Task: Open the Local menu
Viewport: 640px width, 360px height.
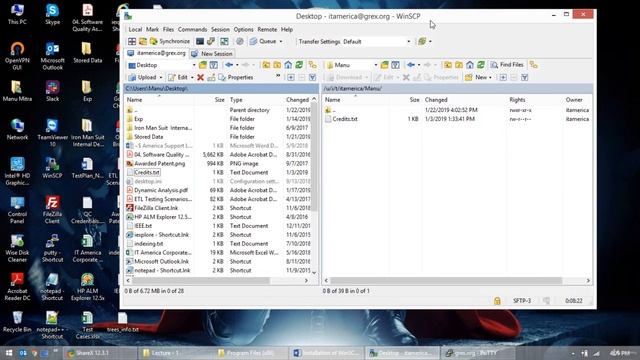Action: point(135,29)
